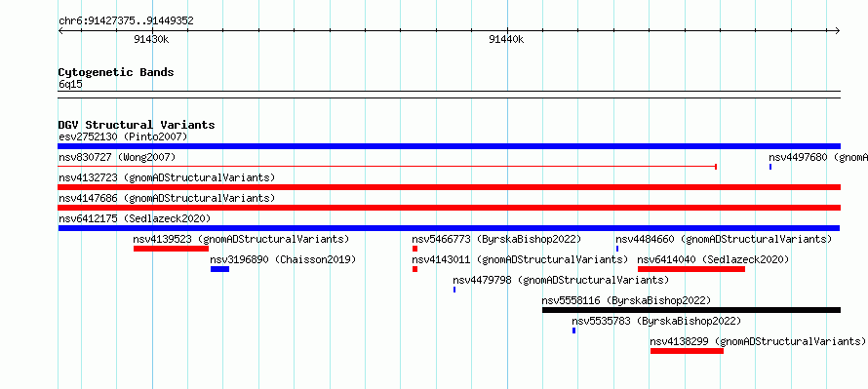
Task: Select the red nsv4132723 variant bar
Action: (x=449, y=187)
